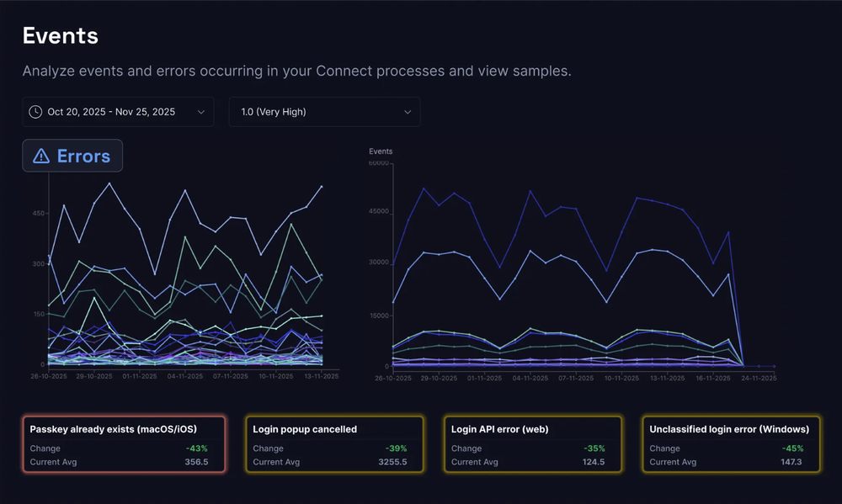This screenshot has width=842, height=504.
Task: Click the clock icon in date range picker
Action: tap(35, 112)
